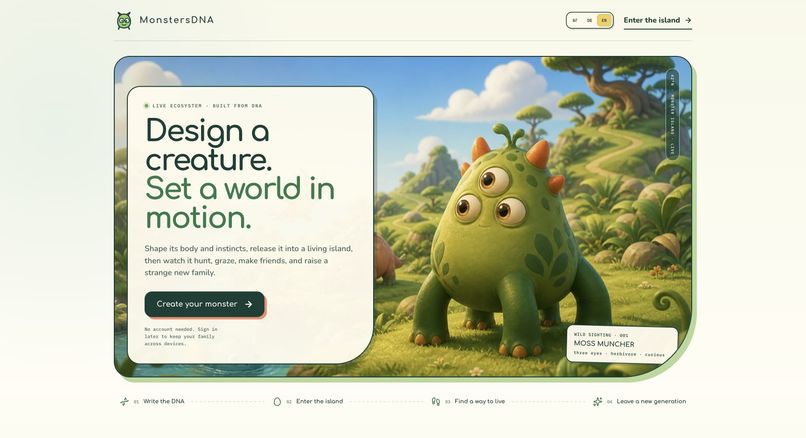The image size is (806, 438).
Task: Click the Leave a new generation step icon
Action: 597,402
